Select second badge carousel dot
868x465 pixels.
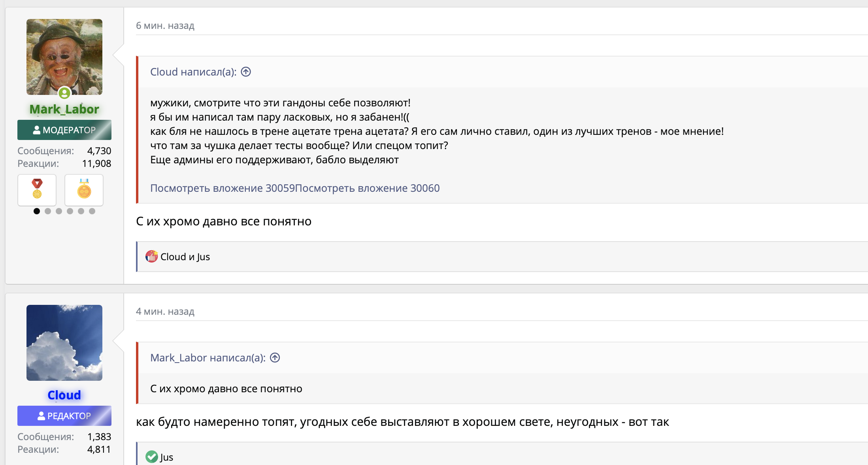[x=48, y=211]
